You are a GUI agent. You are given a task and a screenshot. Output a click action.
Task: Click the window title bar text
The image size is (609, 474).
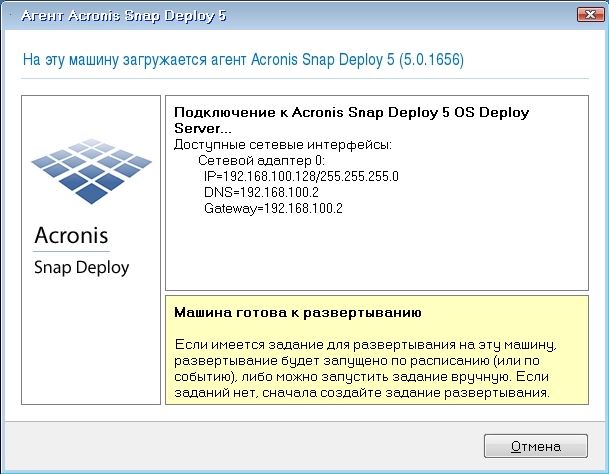(x=124, y=16)
